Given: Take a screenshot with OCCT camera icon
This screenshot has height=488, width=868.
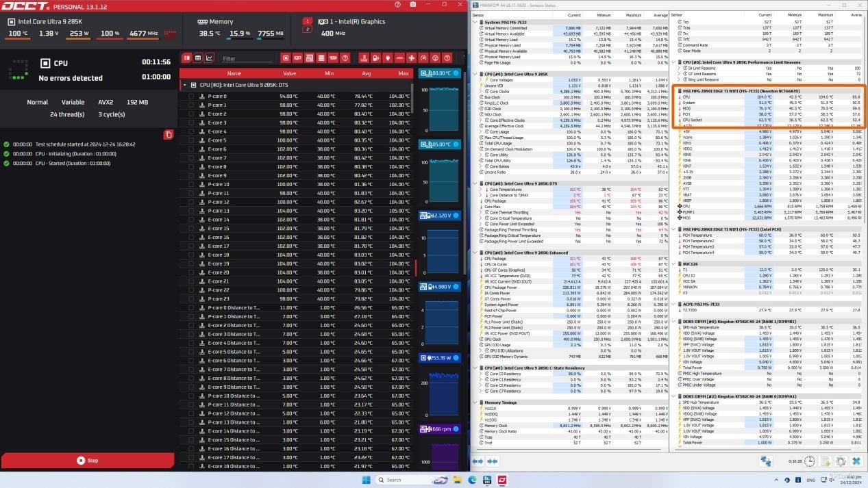Looking at the screenshot, I should pos(412,5).
